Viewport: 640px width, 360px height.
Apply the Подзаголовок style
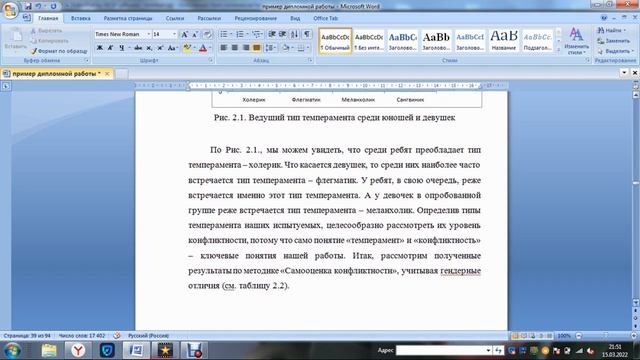538,41
